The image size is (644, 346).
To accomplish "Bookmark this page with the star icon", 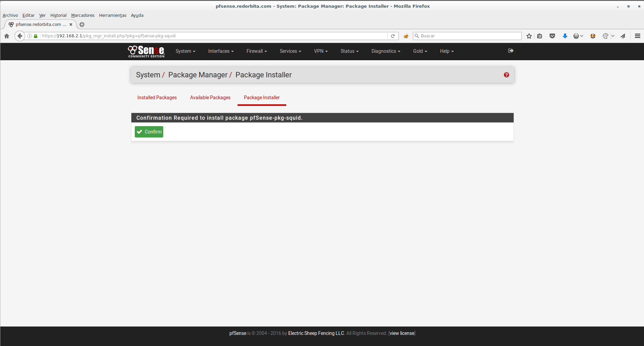I will [x=529, y=36].
